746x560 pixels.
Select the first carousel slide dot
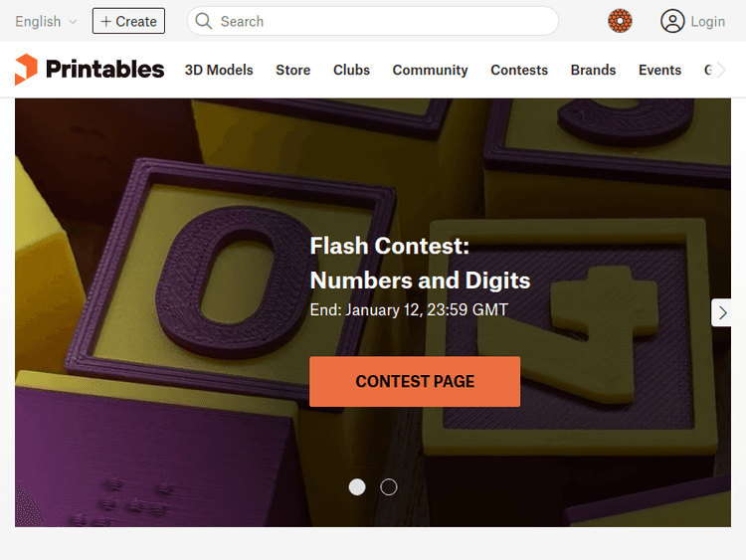tap(357, 487)
